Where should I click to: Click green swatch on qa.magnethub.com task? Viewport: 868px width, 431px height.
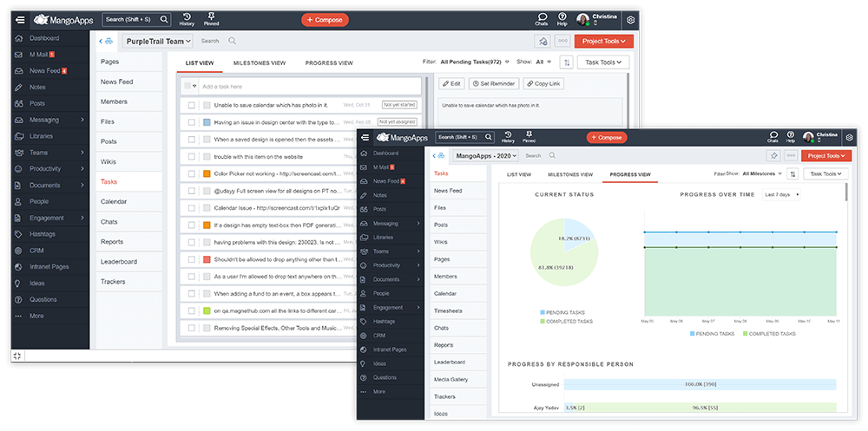(207, 311)
